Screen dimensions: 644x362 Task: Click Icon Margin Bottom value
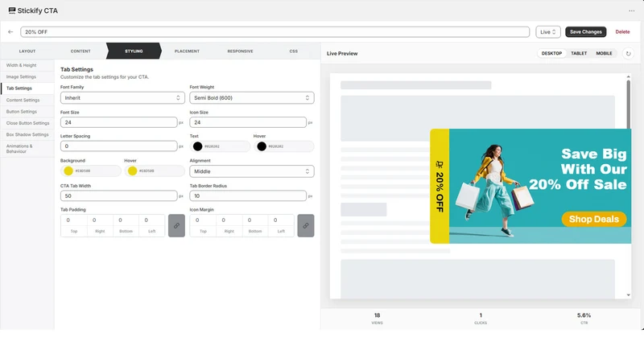(x=254, y=220)
